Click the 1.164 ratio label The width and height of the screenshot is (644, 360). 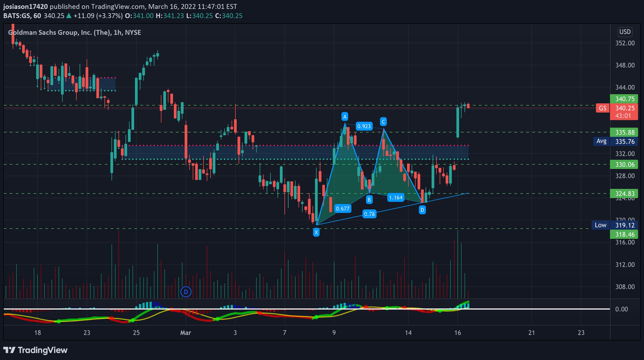point(396,198)
